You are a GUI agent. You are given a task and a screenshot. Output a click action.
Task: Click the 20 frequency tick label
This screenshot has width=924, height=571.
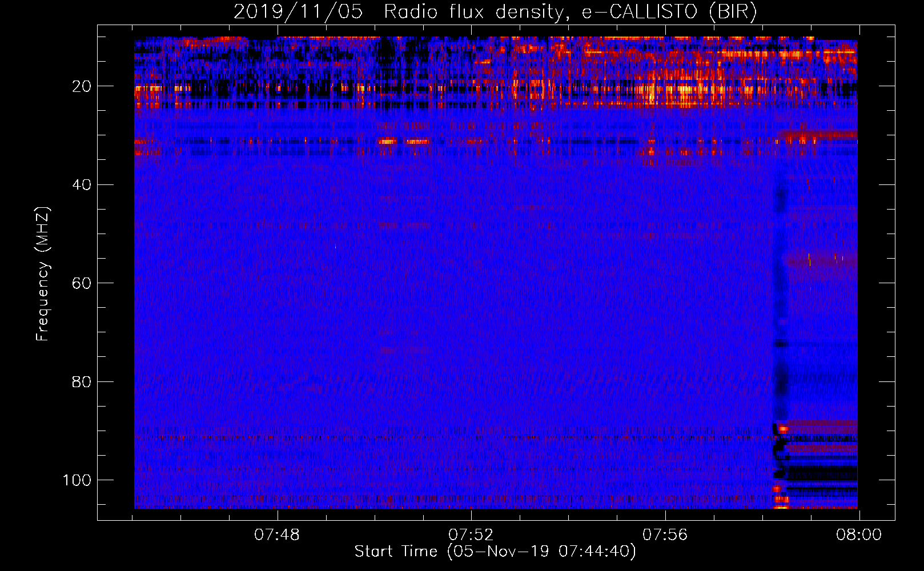tap(82, 86)
